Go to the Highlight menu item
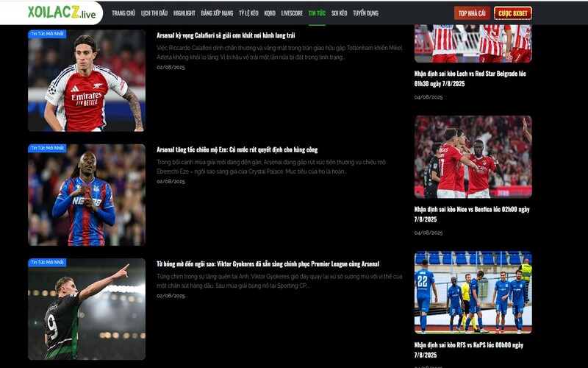Screen dimensions: 588x368 click(x=184, y=13)
